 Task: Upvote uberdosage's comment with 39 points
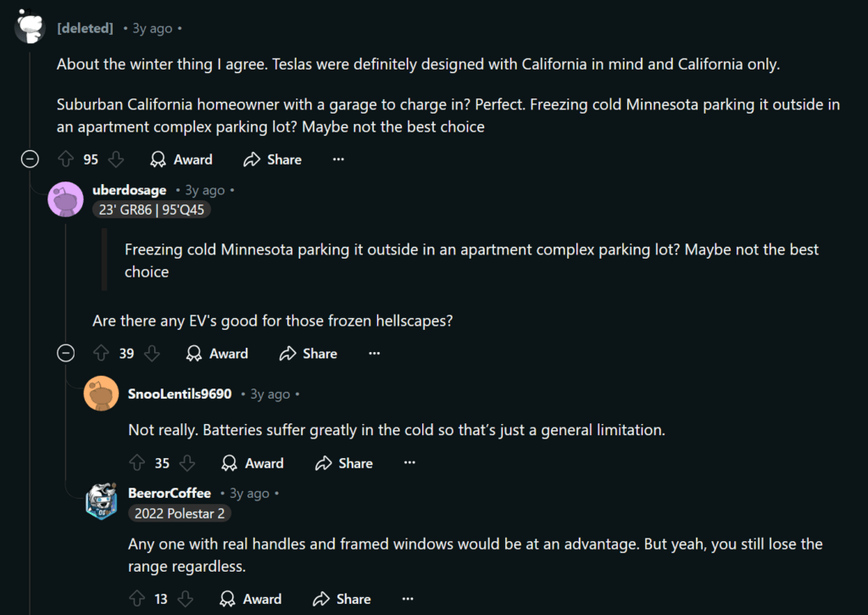tap(102, 353)
